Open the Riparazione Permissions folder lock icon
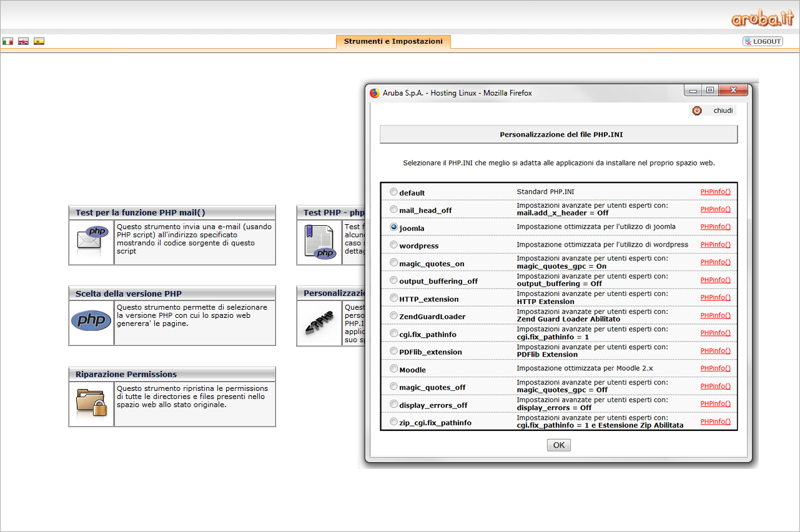Image resolution: width=800 pixels, height=532 pixels. click(91, 403)
